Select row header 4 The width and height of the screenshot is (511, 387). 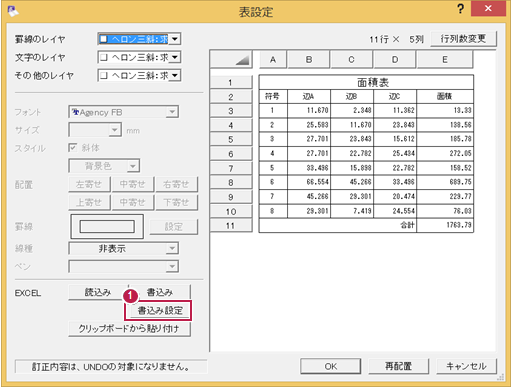click(x=231, y=125)
